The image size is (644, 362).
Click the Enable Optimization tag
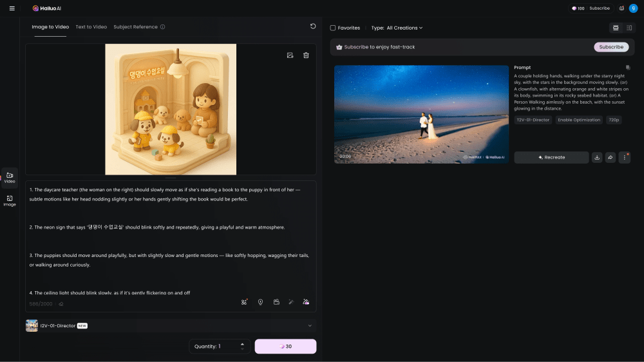pos(579,120)
